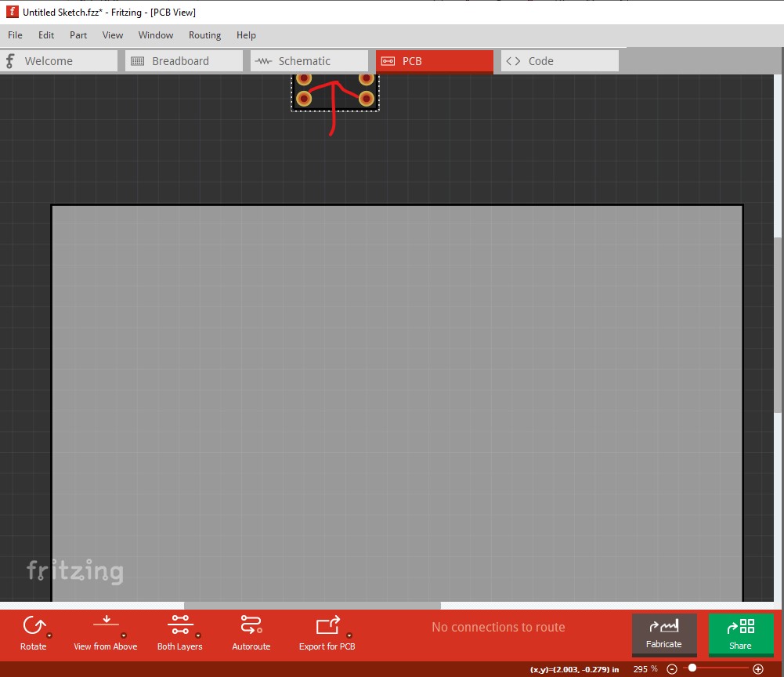
Task: Open the Rotate options arrow
Action: tap(49, 635)
